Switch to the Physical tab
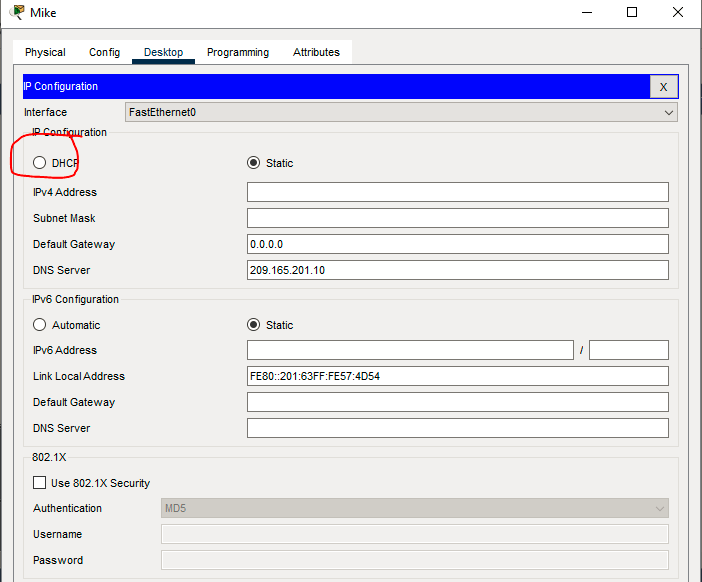The width and height of the screenshot is (702, 582). pos(45,52)
